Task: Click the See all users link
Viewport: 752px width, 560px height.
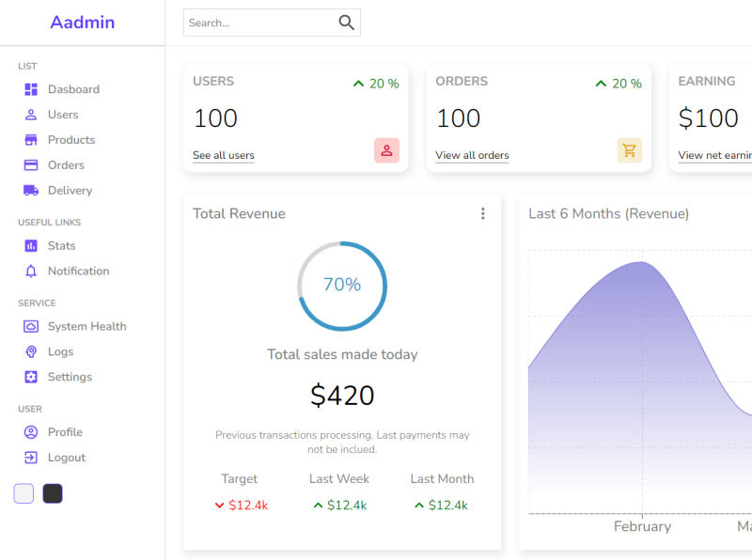Action: pyautogui.click(x=223, y=155)
